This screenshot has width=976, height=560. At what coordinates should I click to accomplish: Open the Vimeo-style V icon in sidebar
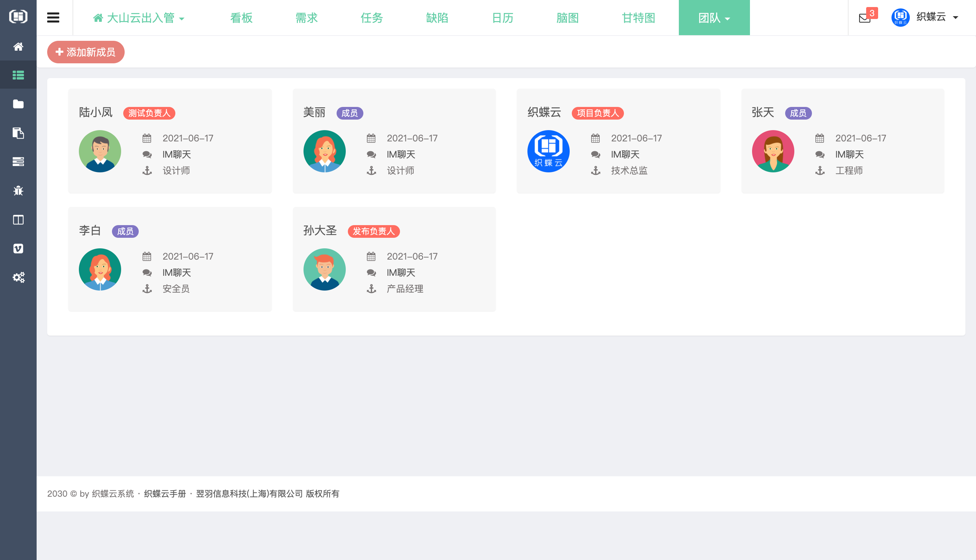(18, 248)
